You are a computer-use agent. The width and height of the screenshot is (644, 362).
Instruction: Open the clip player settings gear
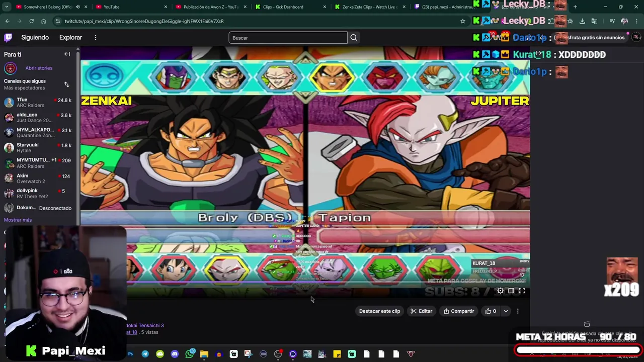coord(500,291)
